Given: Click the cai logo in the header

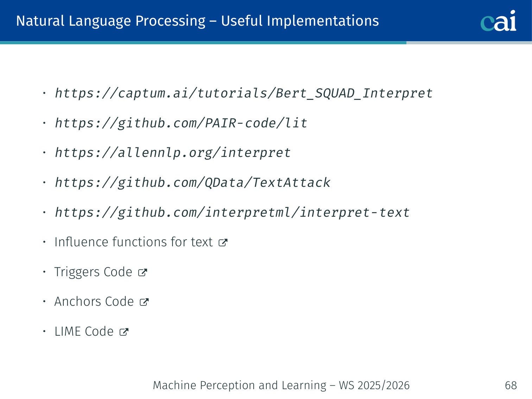Looking at the screenshot, I should tap(498, 21).
